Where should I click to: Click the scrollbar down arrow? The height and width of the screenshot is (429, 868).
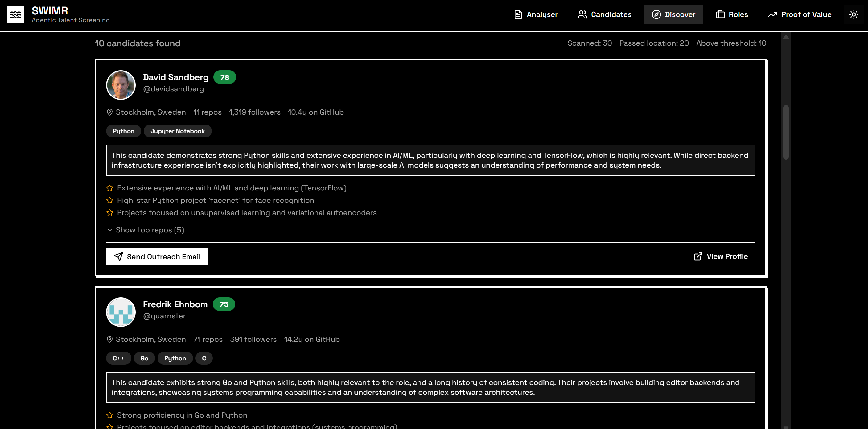tap(786, 426)
